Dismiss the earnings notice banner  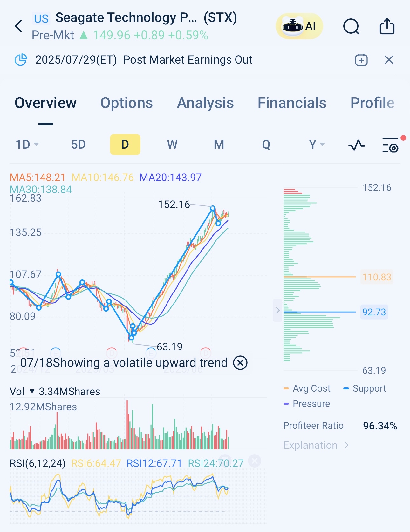[389, 60]
